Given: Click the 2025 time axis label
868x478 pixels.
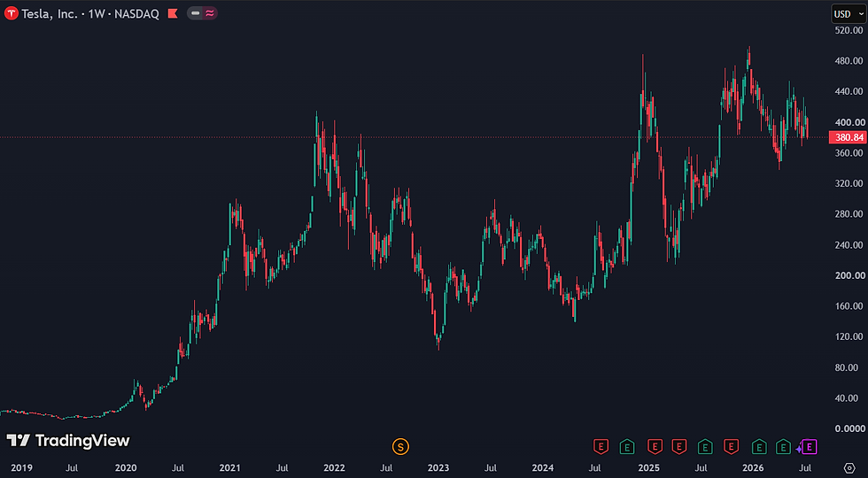Looking at the screenshot, I should pos(648,468).
